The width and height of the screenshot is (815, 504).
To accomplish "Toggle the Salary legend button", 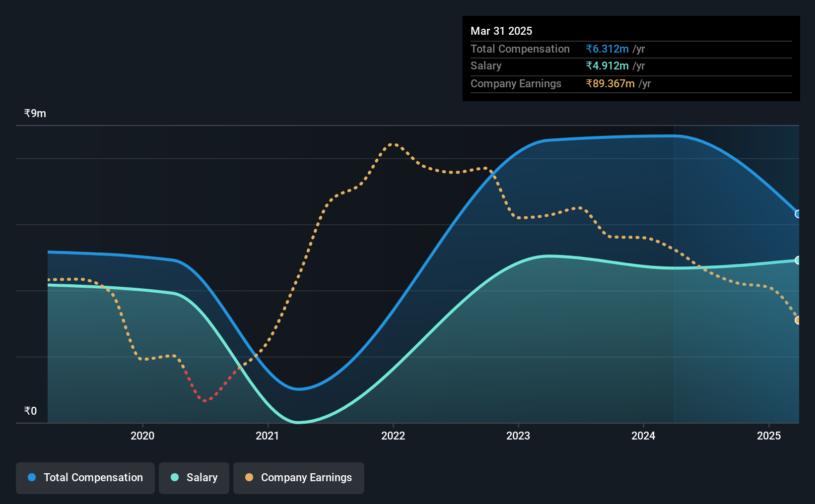I will pos(194,478).
